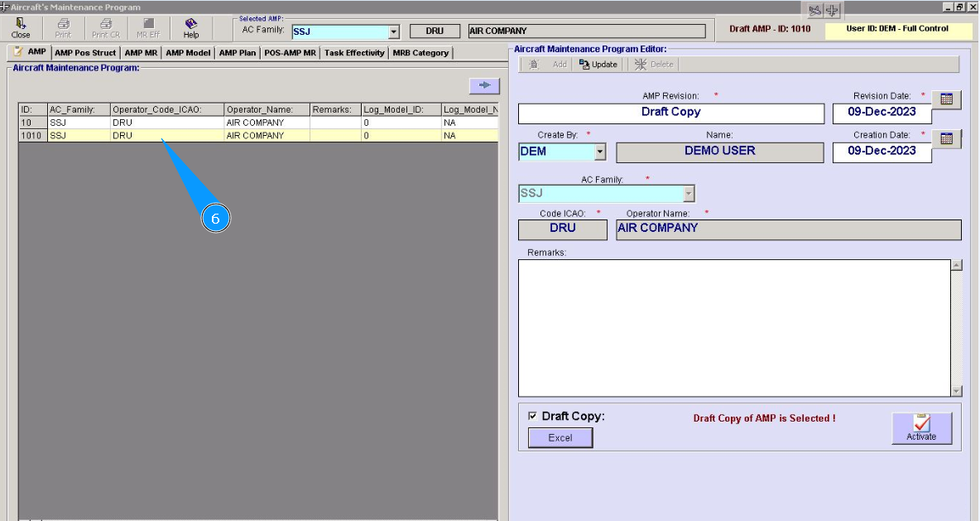Image resolution: width=980 pixels, height=521 pixels.
Task: Select grid row with ID 1010
Action: pos(258,135)
